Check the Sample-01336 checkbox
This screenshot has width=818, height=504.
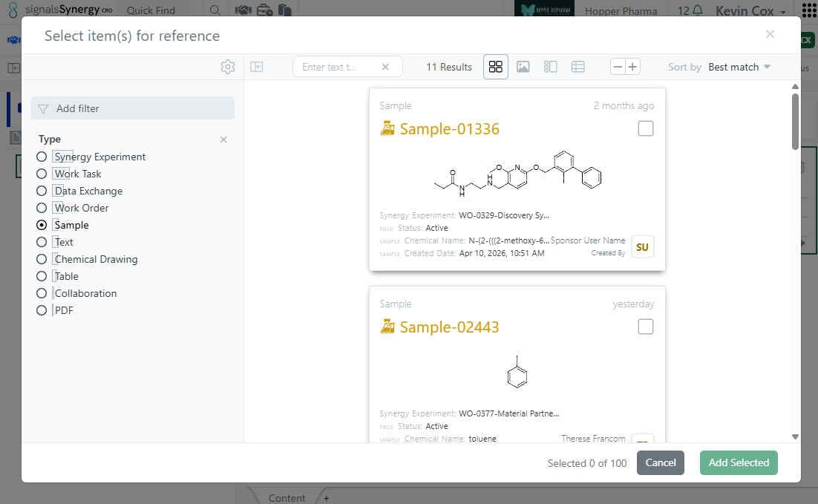click(645, 128)
